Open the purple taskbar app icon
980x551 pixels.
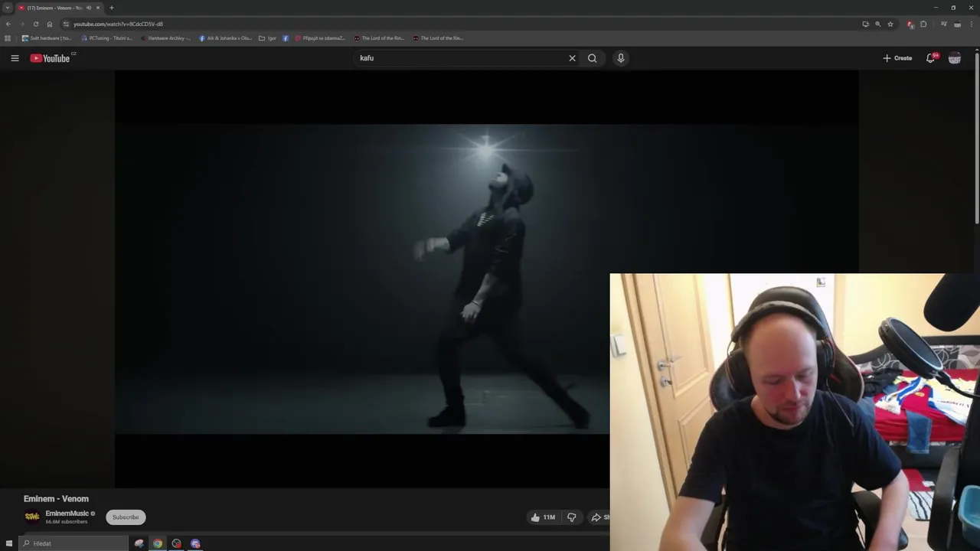click(195, 543)
